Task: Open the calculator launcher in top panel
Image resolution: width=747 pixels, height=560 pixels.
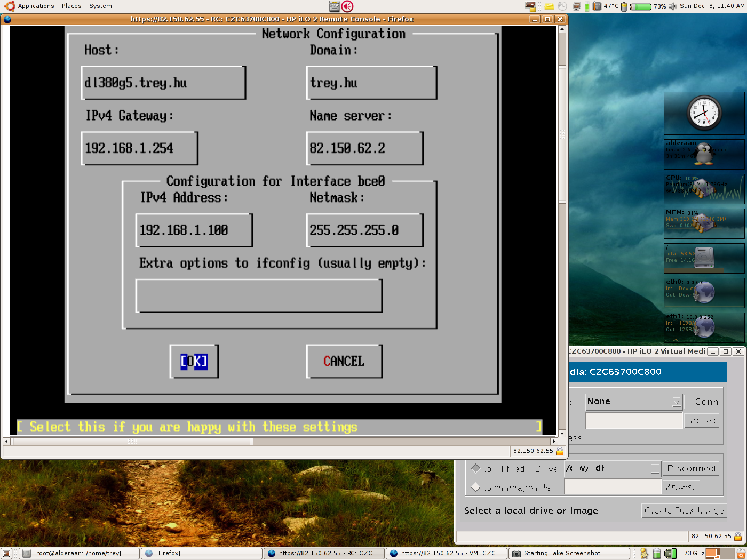Action: tap(334, 6)
